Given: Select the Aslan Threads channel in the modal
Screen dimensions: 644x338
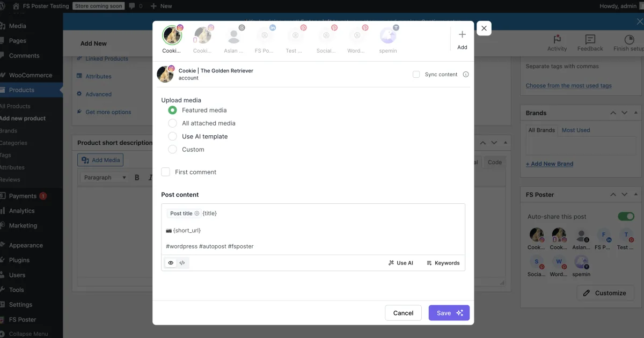Looking at the screenshot, I should (233, 36).
